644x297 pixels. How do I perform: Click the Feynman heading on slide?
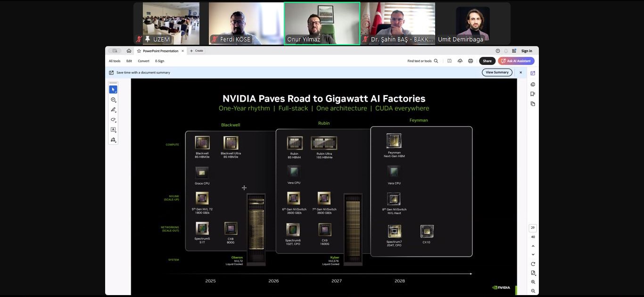click(x=419, y=120)
